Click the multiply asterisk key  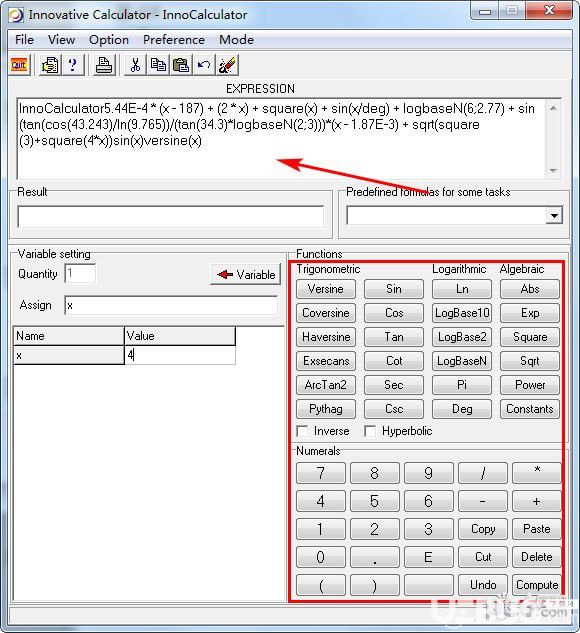[537, 473]
